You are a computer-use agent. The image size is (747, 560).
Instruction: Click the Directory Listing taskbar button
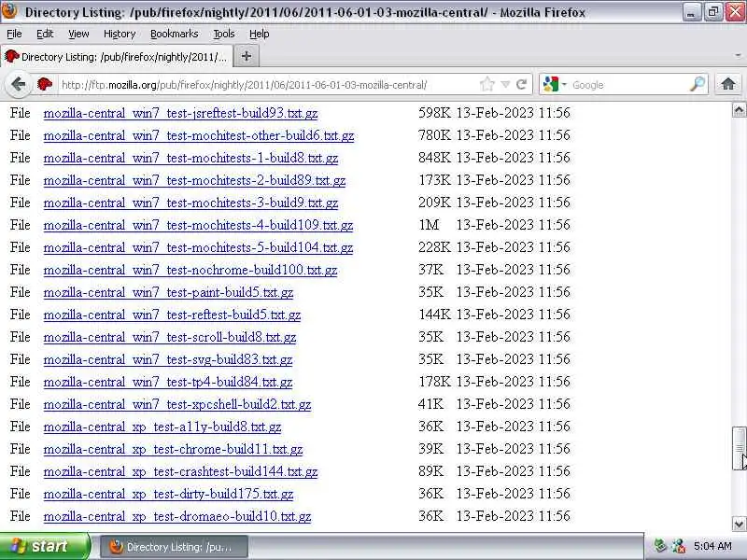[174, 547]
